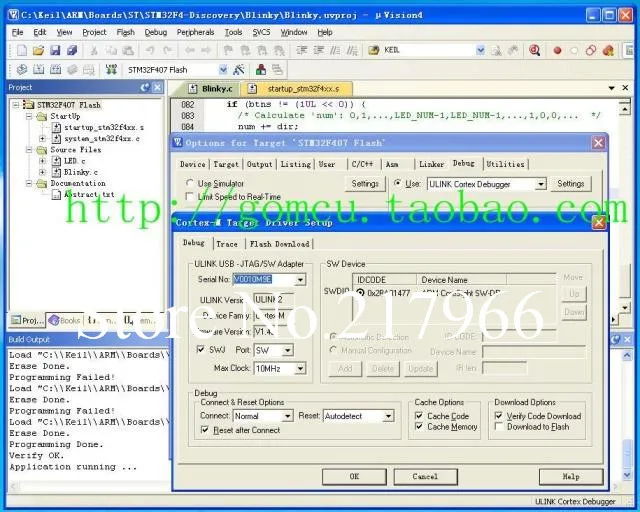Select the Use Simulator radio option

tap(189, 183)
